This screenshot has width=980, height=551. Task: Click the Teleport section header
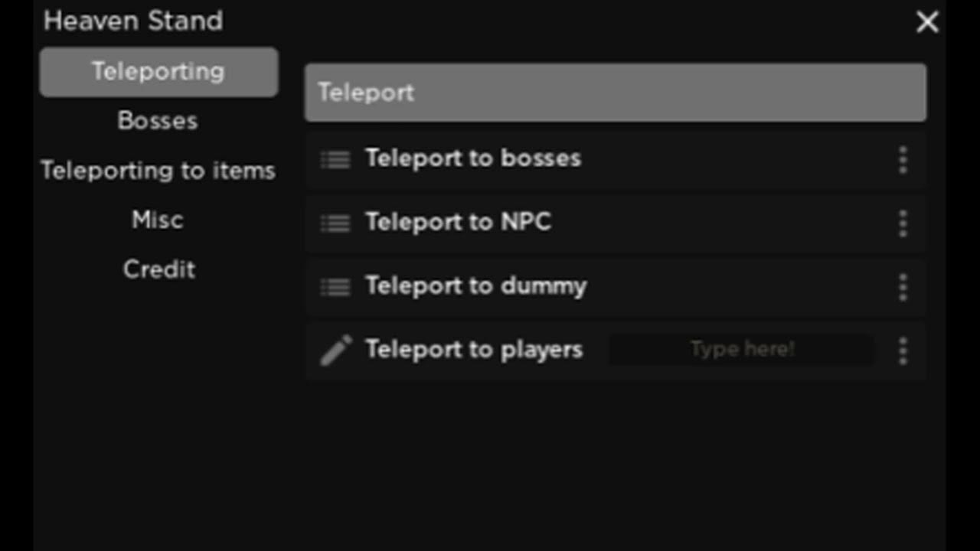pyautogui.click(x=615, y=93)
